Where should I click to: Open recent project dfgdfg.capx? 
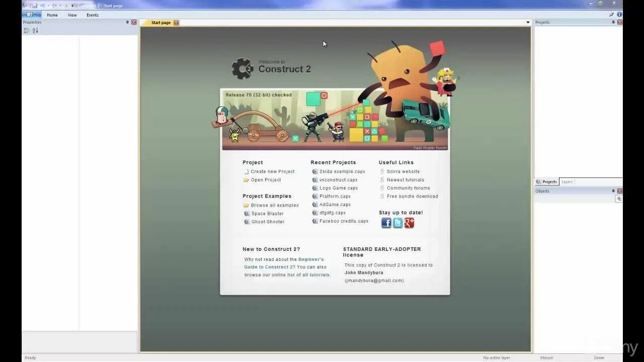tap(333, 213)
